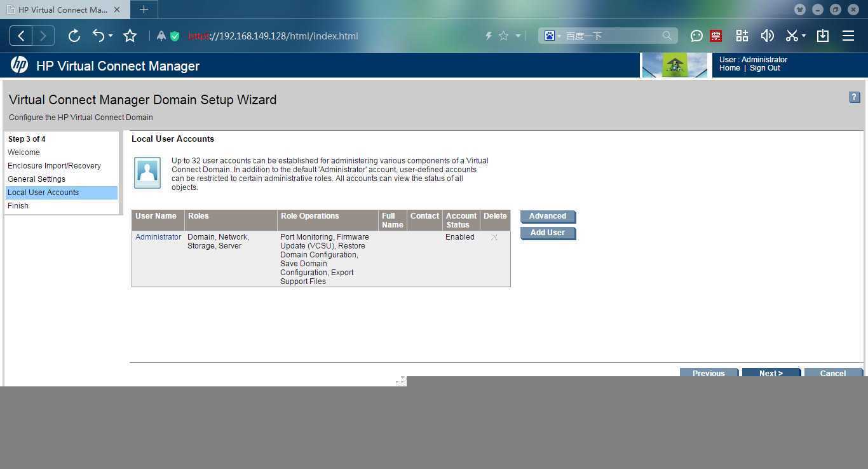Select Enclosure Import/Recovery step

click(54, 166)
